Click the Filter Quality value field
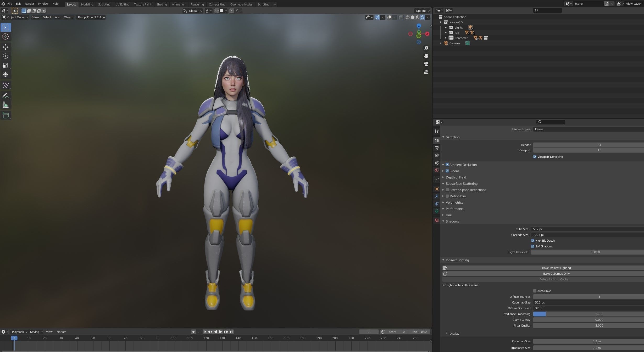The image size is (644, 352). (589, 326)
